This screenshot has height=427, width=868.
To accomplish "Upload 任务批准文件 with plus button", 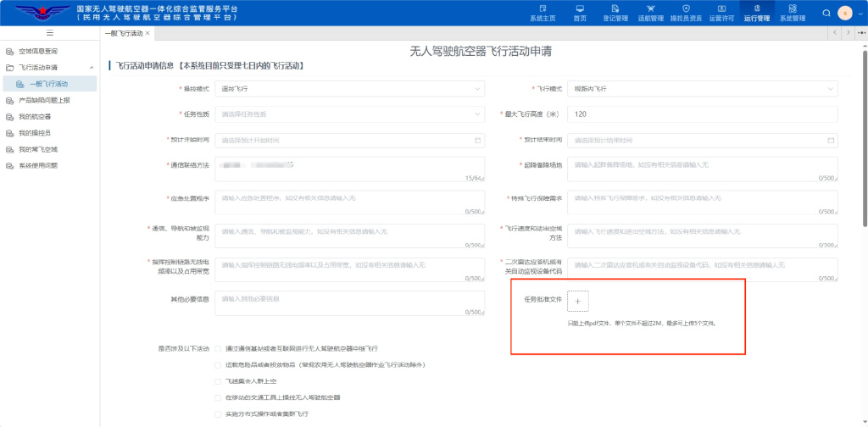I will pos(578,302).
